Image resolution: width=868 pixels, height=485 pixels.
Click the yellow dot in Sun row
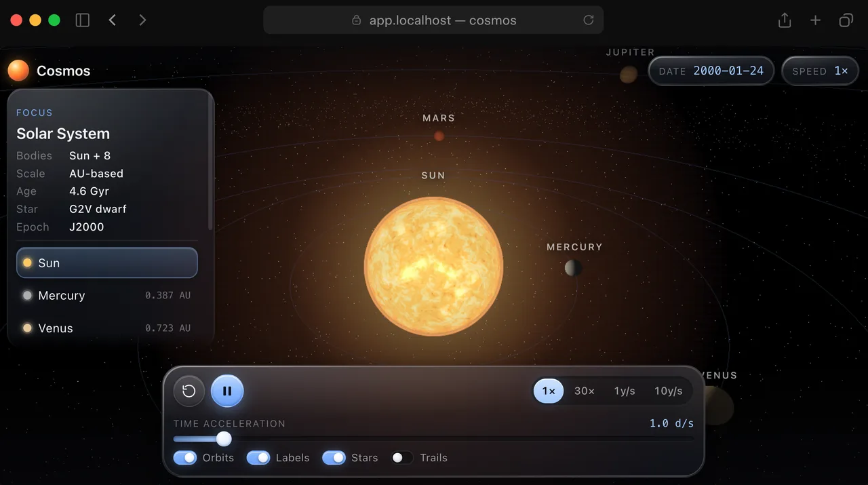point(27,263)
